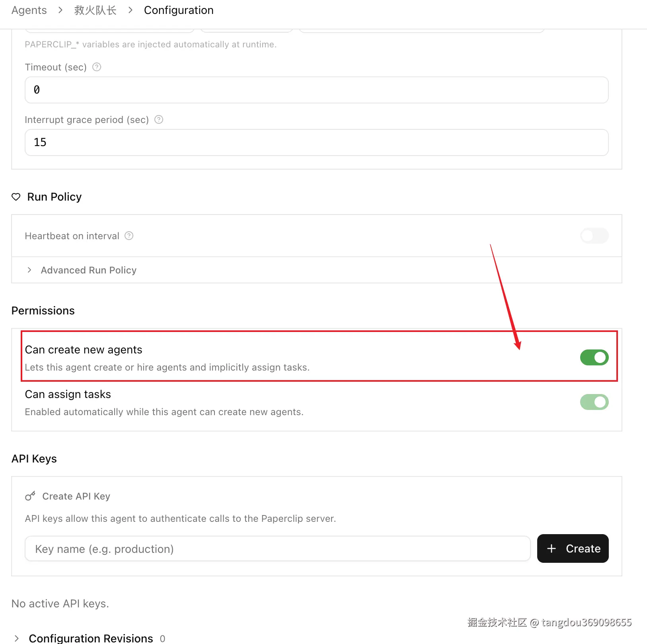Click the Timeout seconds input field
Image resolution: width=647 pixels, height=644 pixels.
point(316,90)
